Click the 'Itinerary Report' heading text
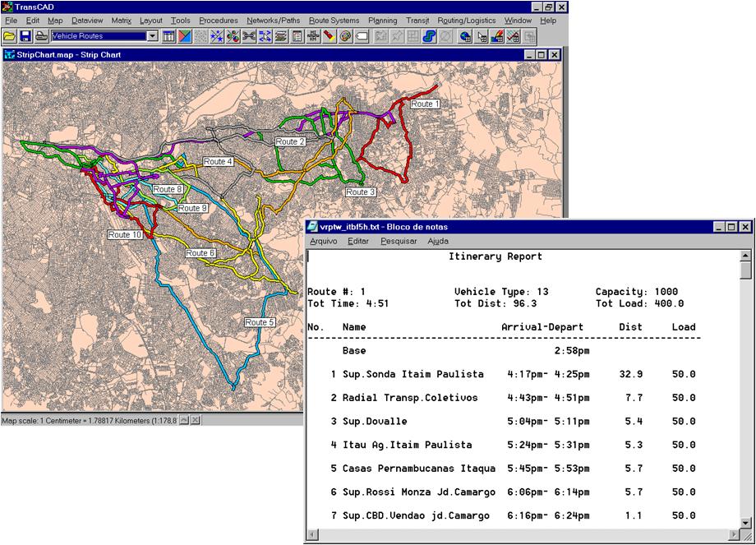The height and width of the screenshot is (545, 756). click(496, 256)
